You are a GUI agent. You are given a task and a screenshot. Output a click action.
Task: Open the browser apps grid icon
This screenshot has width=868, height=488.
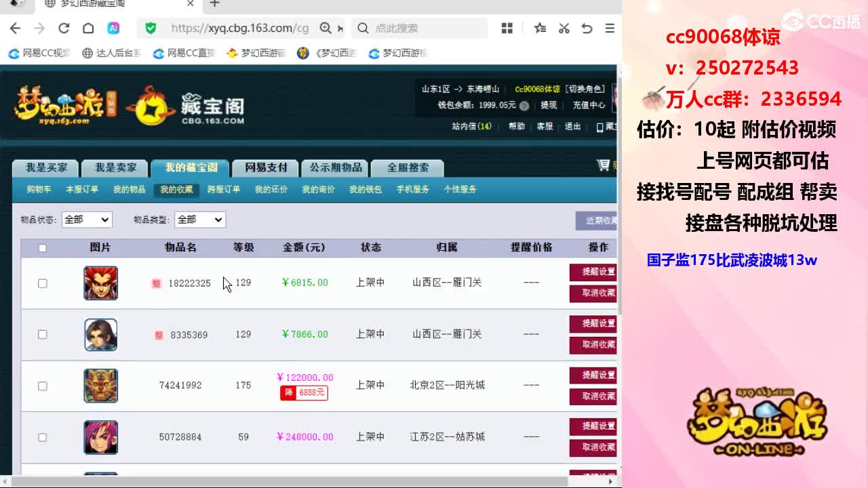[507, 28]
